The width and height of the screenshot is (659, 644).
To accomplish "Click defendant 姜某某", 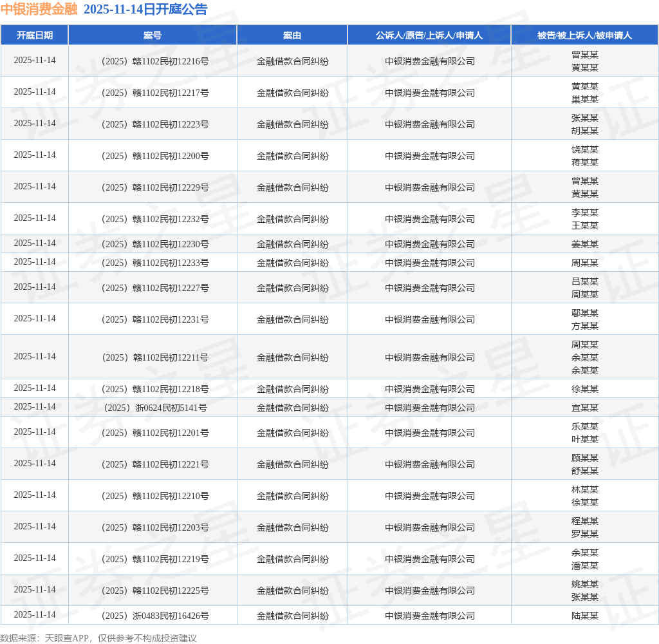I will click(584, 244).
